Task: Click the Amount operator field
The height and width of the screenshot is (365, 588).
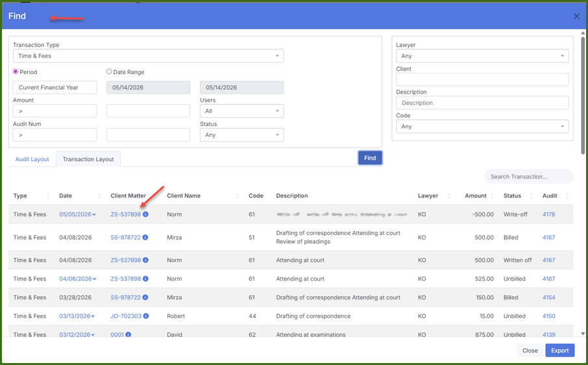Action: point(55,111)
